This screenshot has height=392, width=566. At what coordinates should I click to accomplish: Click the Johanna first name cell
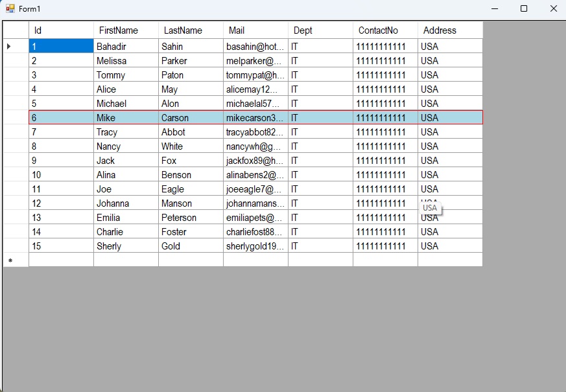(x=126, y=203)
